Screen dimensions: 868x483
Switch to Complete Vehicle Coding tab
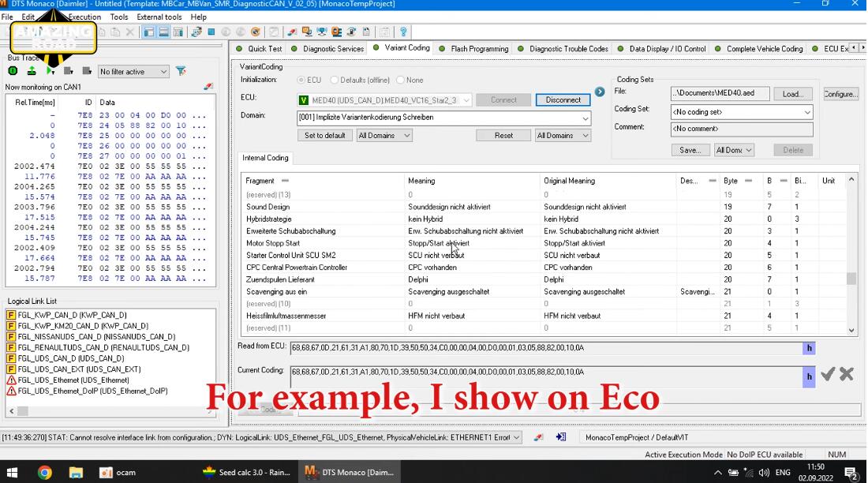(x=759, y=49)
